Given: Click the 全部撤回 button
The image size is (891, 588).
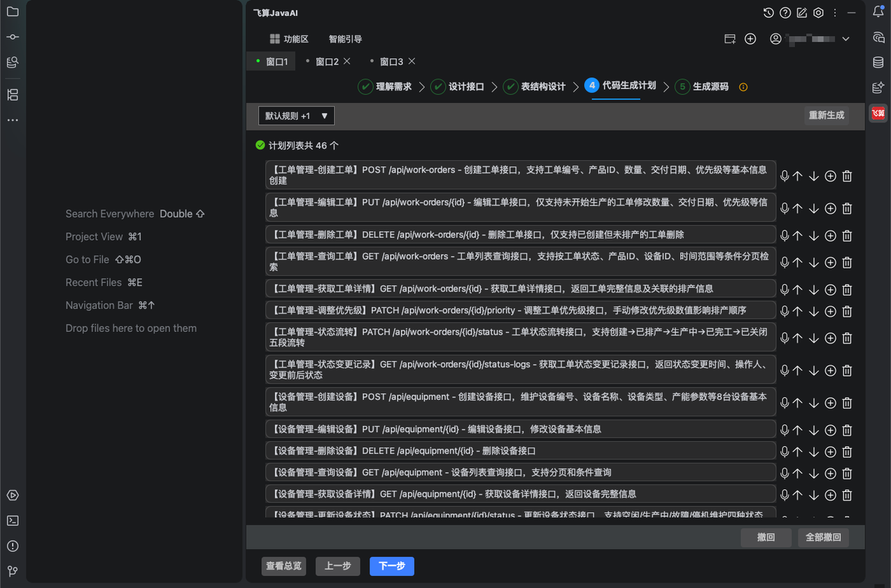Looking at the screenshot, I should 823,537.
